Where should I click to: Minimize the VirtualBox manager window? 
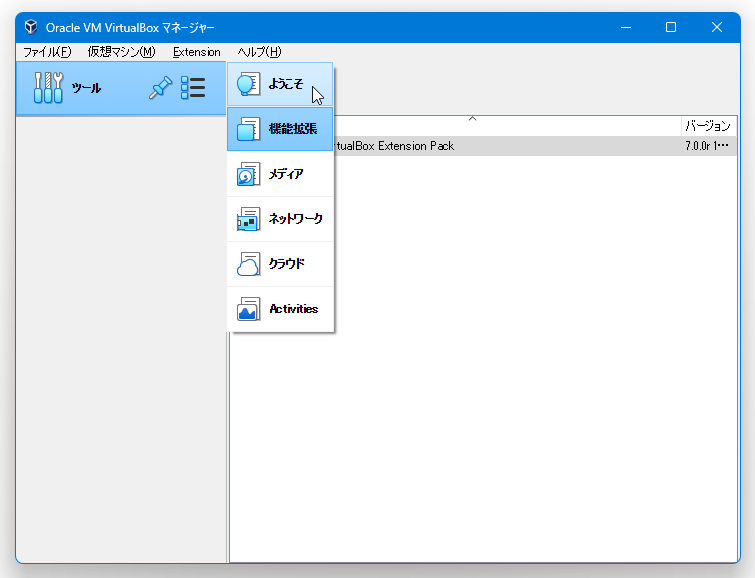pos(626,27)
